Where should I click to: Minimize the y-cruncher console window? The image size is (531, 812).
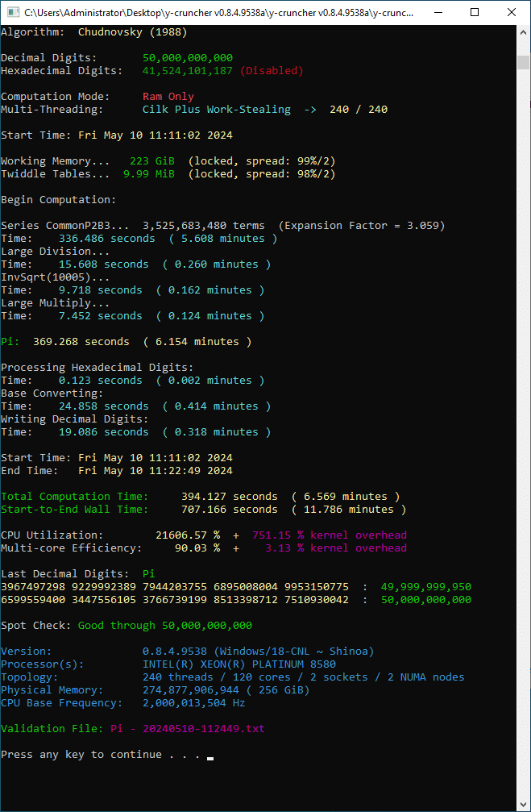click(x=438, y=12)
